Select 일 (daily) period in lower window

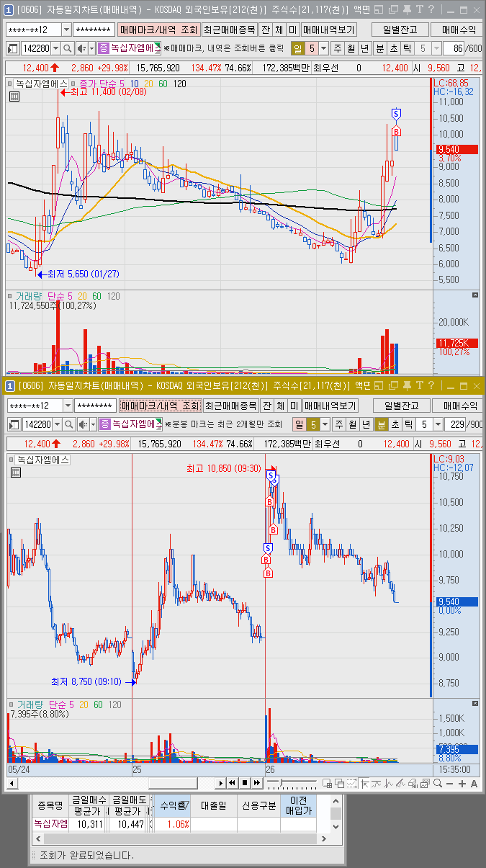pos(298,424)
